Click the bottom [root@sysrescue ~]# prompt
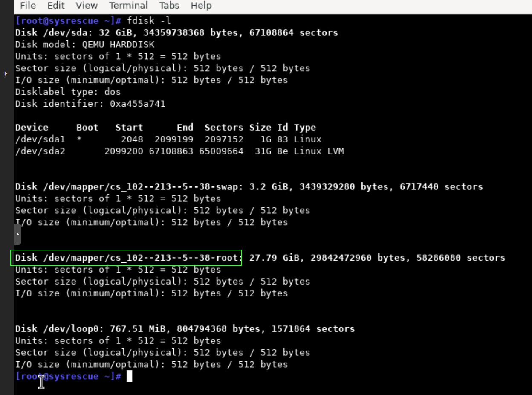Screen dimensions: 532x395 click(68, 376)
